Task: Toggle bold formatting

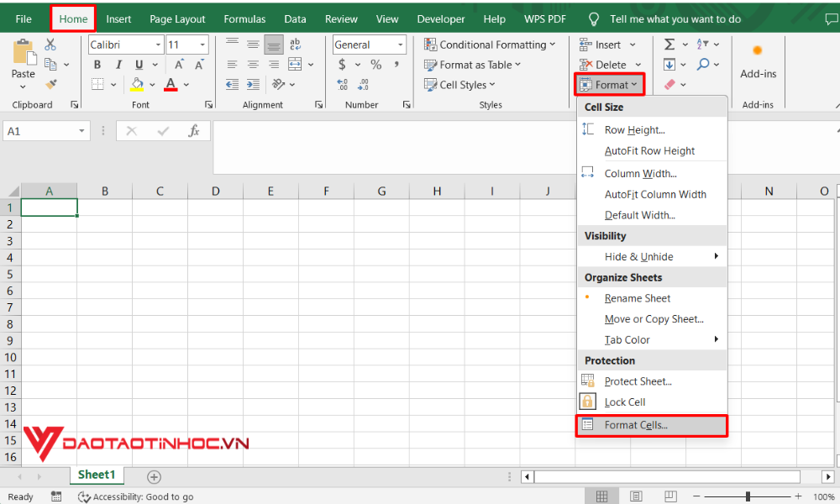Action: (x=97, y=65)
